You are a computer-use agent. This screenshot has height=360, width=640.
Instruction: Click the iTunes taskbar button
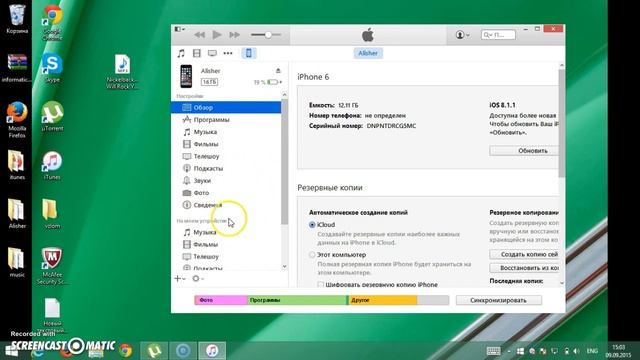point(212,351)
